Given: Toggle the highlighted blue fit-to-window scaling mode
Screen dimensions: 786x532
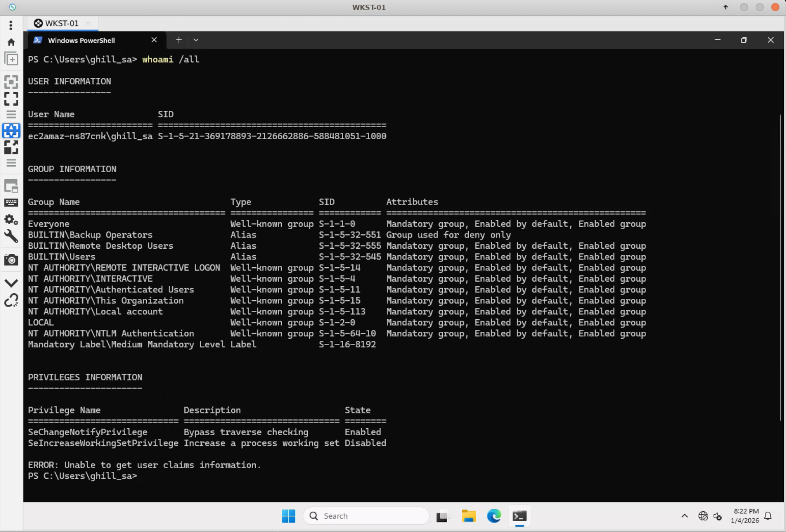Looking at the screenshot, I should [11, 130].
